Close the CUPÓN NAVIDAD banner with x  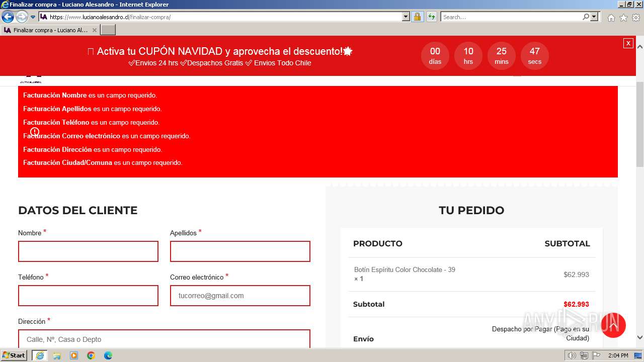pyautogui.click(x=628, y=43)
